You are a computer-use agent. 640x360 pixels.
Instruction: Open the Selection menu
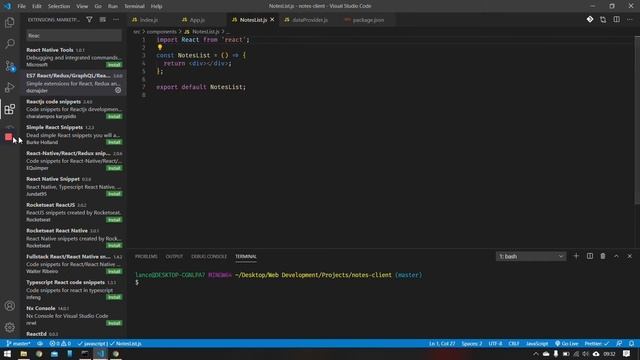[x=59, y=6]
